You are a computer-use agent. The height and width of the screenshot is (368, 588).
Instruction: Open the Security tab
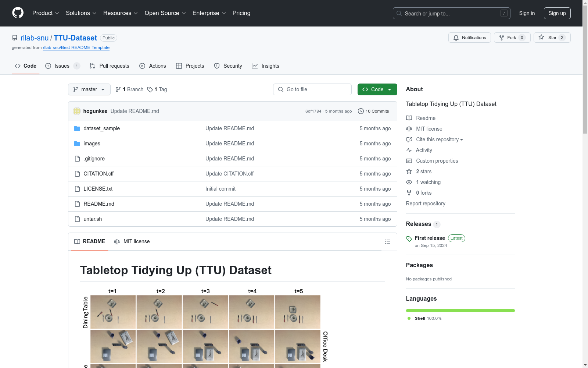tap(228, 66)
